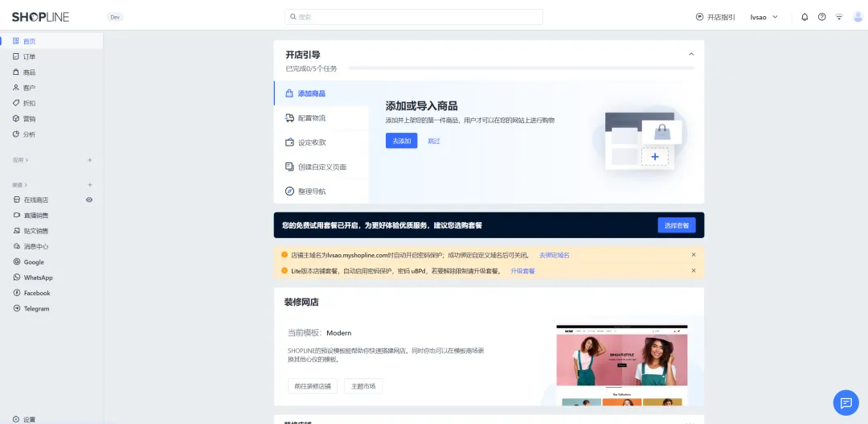This screenshot has height=424, width=868.
Task: Collapse the 开店引导 panel chevron
Action: (691, 55)
